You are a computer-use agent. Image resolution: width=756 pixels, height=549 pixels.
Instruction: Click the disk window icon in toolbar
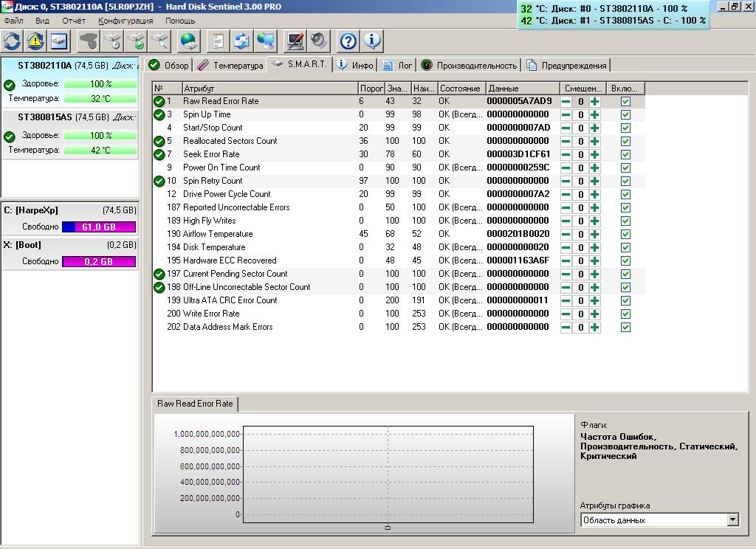point(59,41)
